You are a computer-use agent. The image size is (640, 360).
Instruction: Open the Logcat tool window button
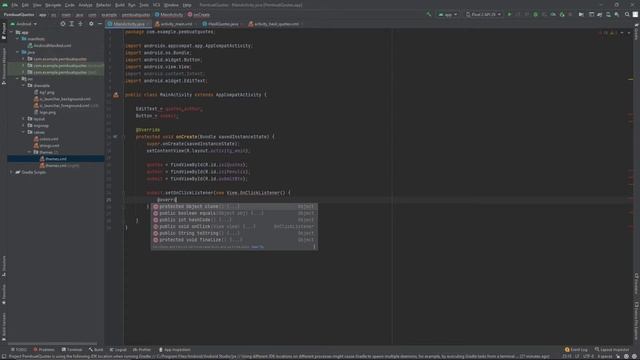[118, 350]
